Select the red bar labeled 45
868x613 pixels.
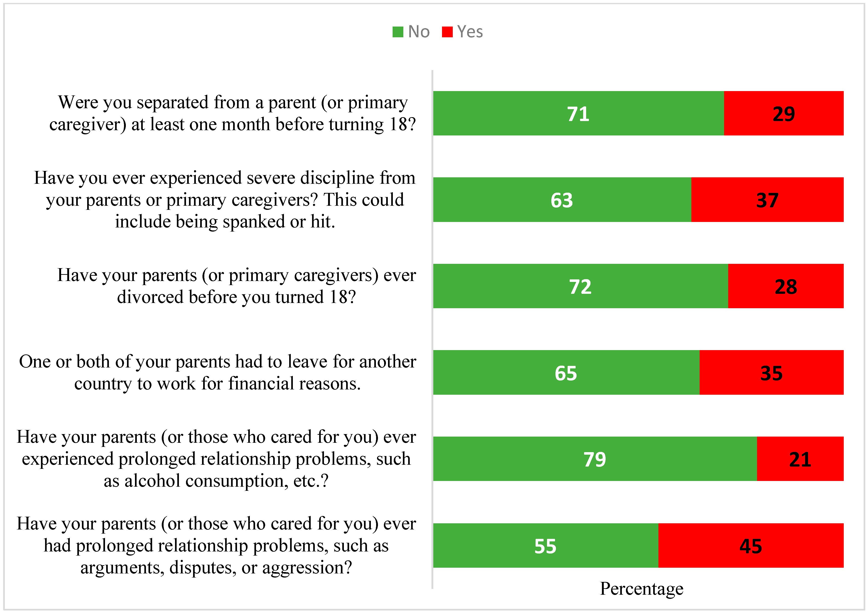751,545
